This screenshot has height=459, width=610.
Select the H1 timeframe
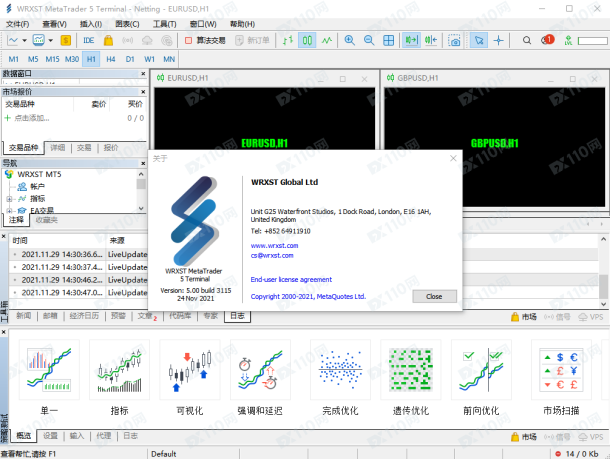91,59
